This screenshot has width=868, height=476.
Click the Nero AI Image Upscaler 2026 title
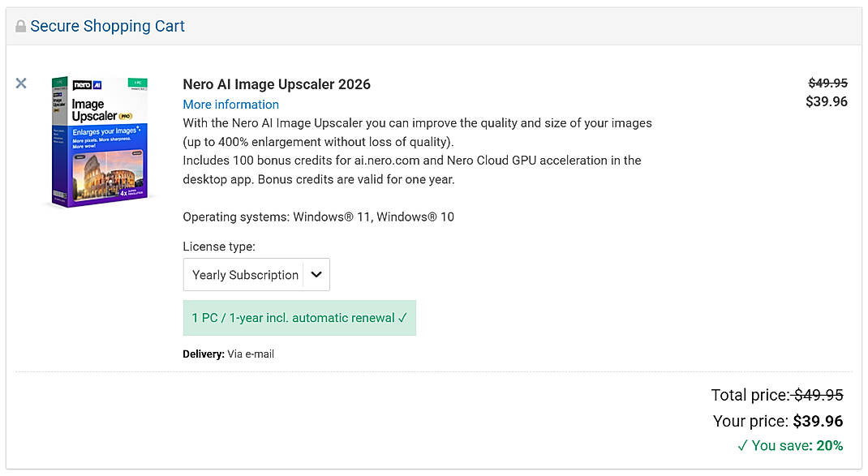click(277, 84)
